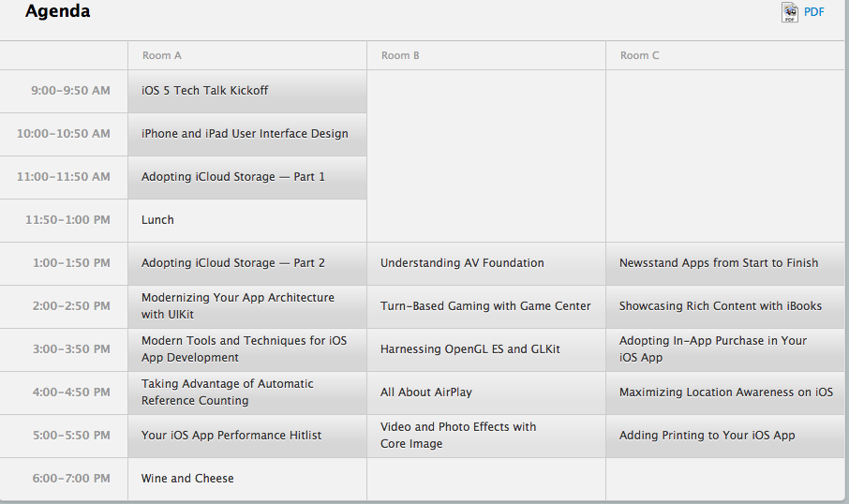Click the Agenda heading

[57, 11]
